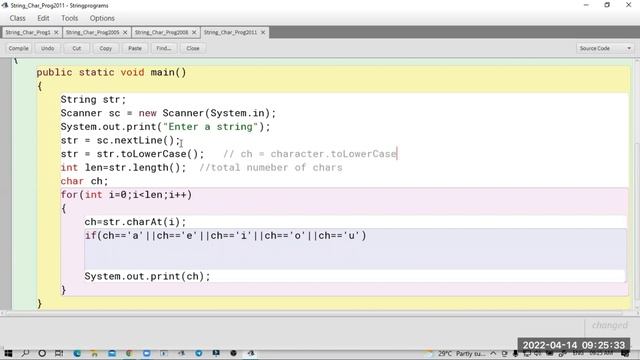Viewport: 640px width, 360px height.
Task: Click the 'for(int i=0;i<len;i++)' line
Action: pos(126,195)
